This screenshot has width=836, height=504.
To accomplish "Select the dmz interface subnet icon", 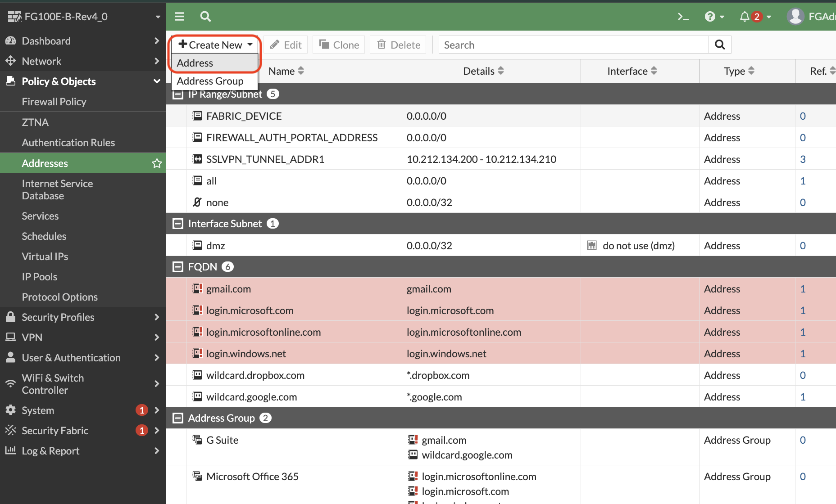I will coord(197,245).
